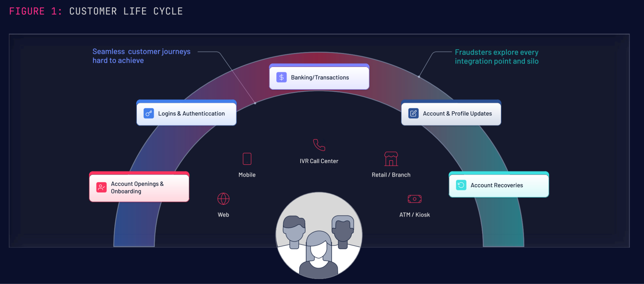Select the cash icon above ATM / Kiosk
Screen dimensions: 644x284
point(414,199)
